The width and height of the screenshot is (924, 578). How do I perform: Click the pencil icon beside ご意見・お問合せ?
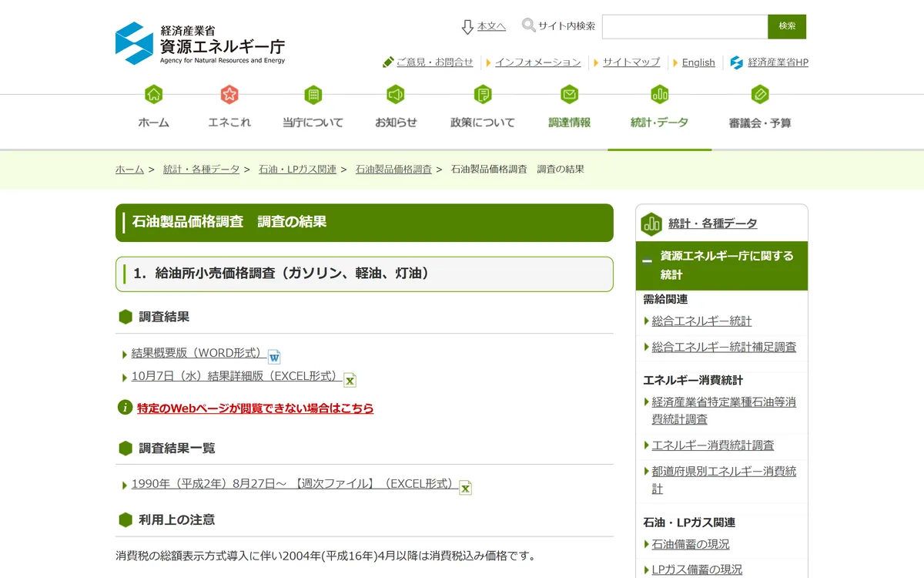tap(388, 62)
